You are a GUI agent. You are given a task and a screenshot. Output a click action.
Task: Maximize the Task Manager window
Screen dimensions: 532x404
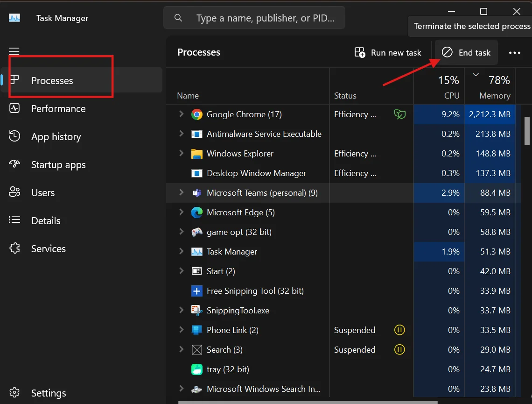(x=483, y=12)
